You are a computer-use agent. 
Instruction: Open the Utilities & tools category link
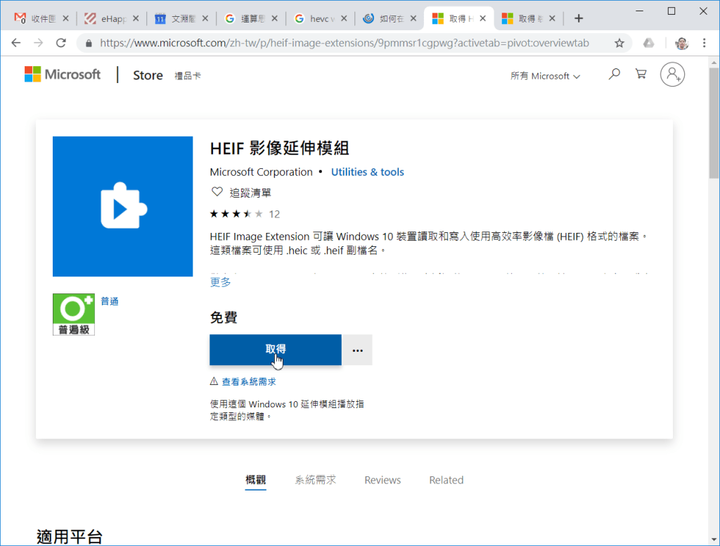click(367, 172)
